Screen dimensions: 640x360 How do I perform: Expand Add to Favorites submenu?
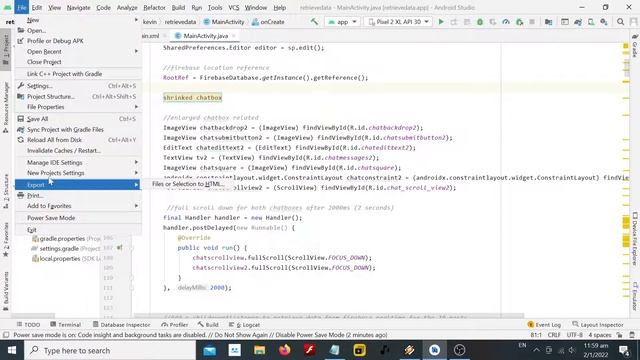tap(78, 206)
